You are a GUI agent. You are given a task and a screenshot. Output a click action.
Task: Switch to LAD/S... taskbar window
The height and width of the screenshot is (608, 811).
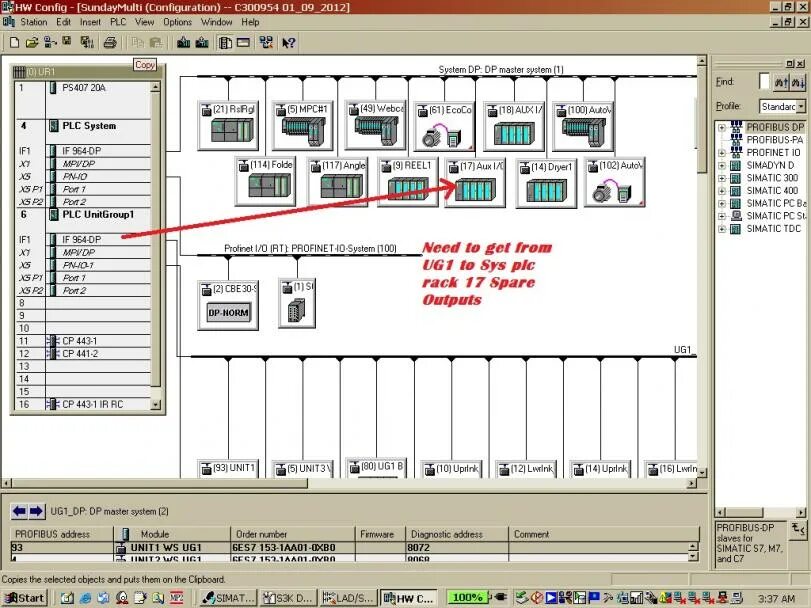pos(348,598)
